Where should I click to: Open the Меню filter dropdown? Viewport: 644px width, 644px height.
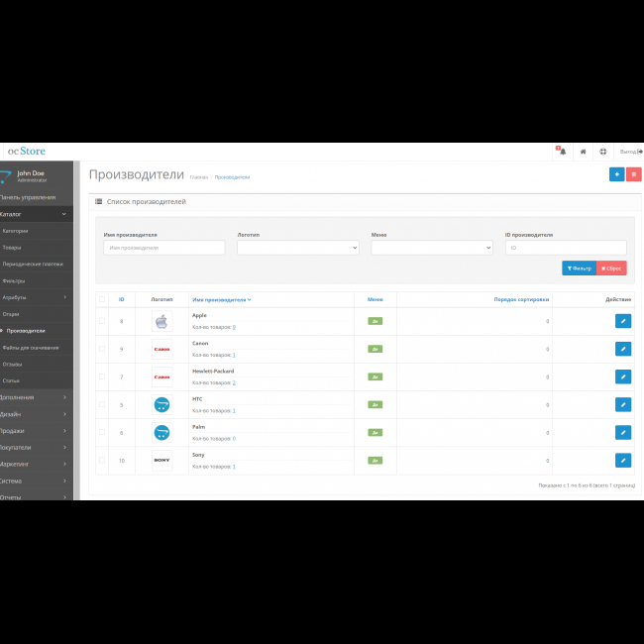(x=431, y=248)
